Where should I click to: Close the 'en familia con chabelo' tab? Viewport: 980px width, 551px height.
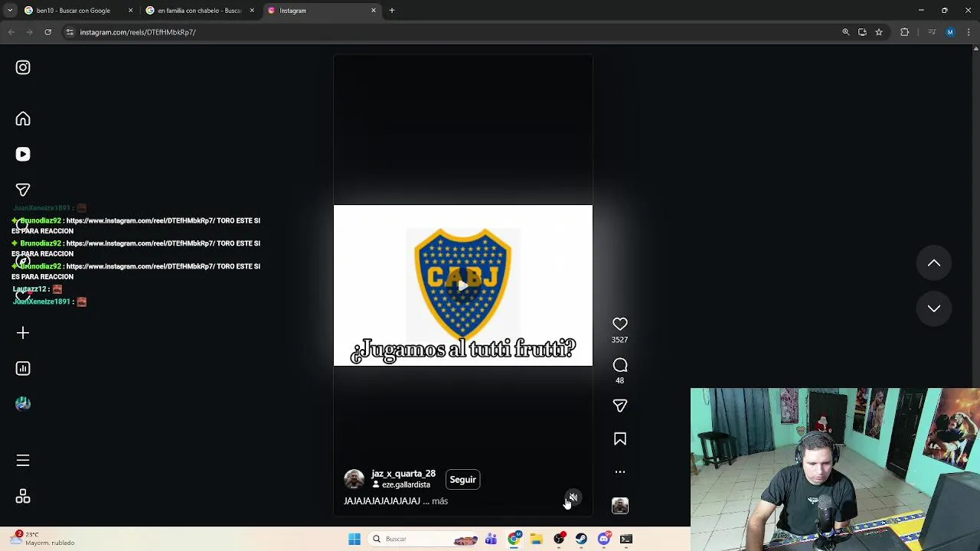click(x=252, y=11)
